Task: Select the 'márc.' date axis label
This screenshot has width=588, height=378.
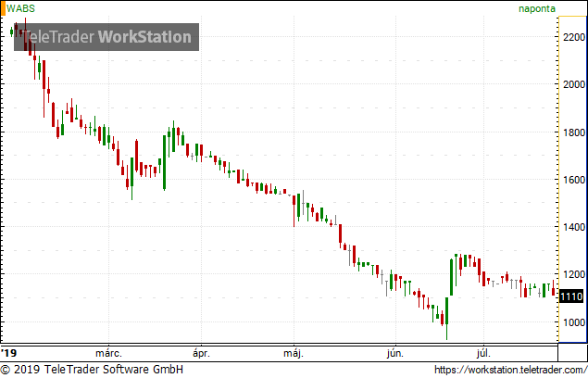Action: [108, 353]
